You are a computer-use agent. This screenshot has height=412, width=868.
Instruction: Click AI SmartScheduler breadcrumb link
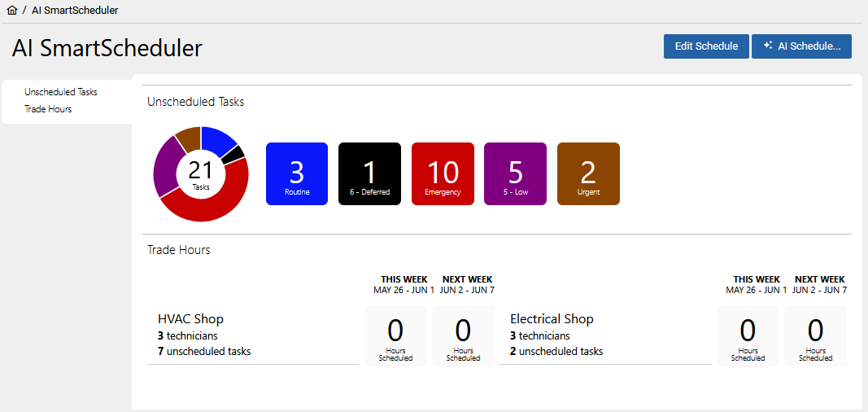tap(75, 11)
